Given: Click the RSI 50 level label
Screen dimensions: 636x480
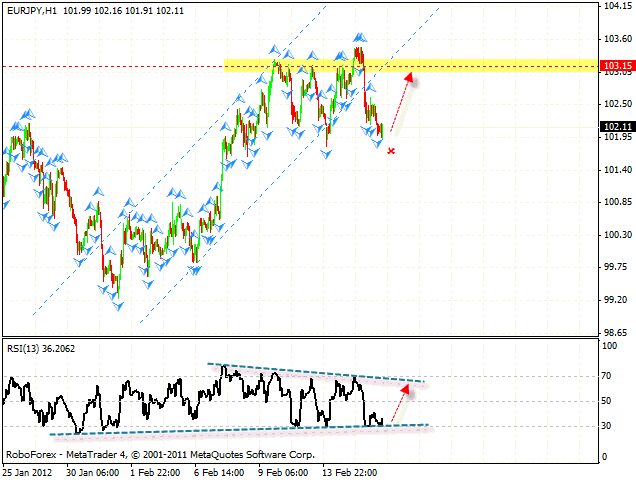Looking at the screenshot, I should click(606, 401).
